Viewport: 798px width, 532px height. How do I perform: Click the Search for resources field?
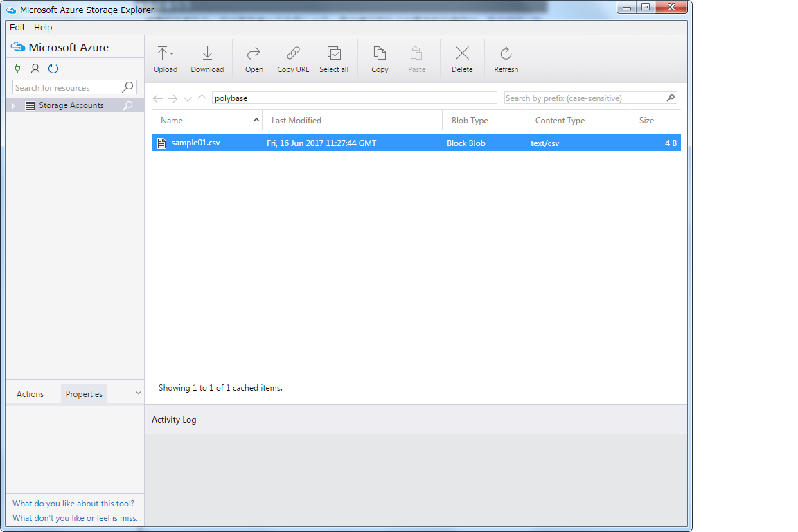pos(66,88)
